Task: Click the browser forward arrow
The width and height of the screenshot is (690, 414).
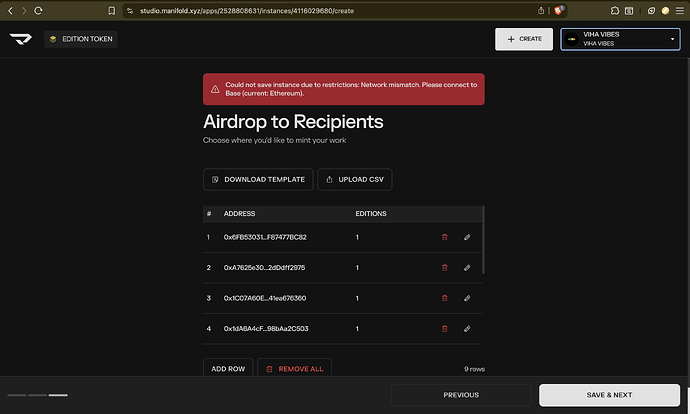Action: [x=24, y=11]
